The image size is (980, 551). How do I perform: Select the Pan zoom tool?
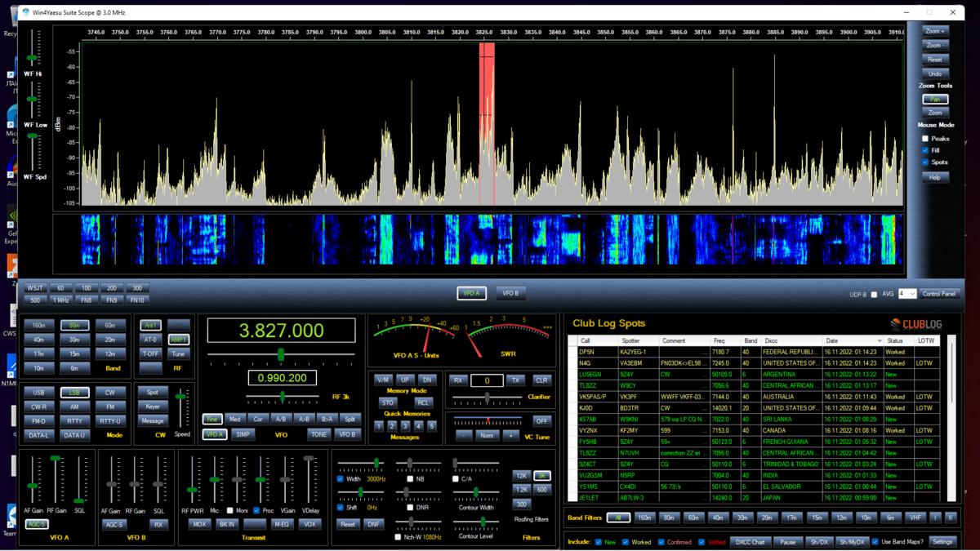[935, 100]
